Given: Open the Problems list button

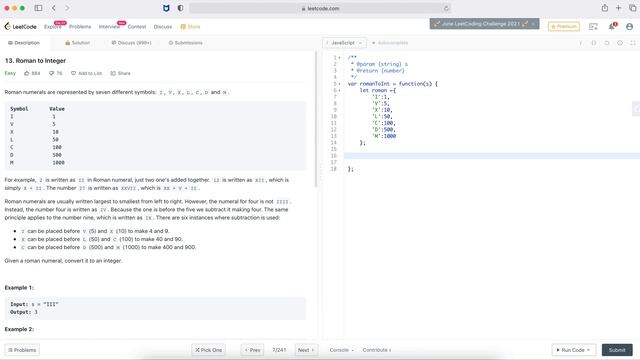Looking at the screenshot, I should [22, 350].
